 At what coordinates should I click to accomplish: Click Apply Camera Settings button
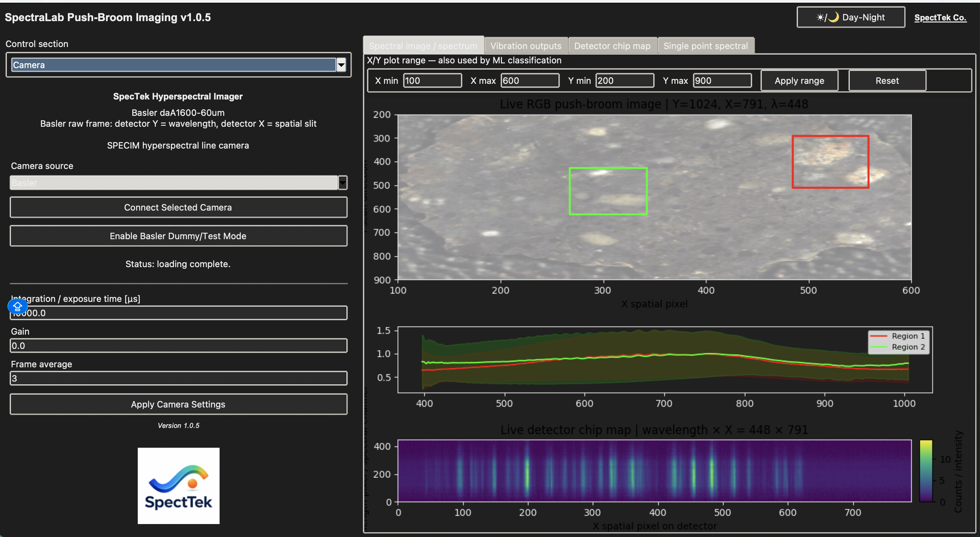[178, 404]
